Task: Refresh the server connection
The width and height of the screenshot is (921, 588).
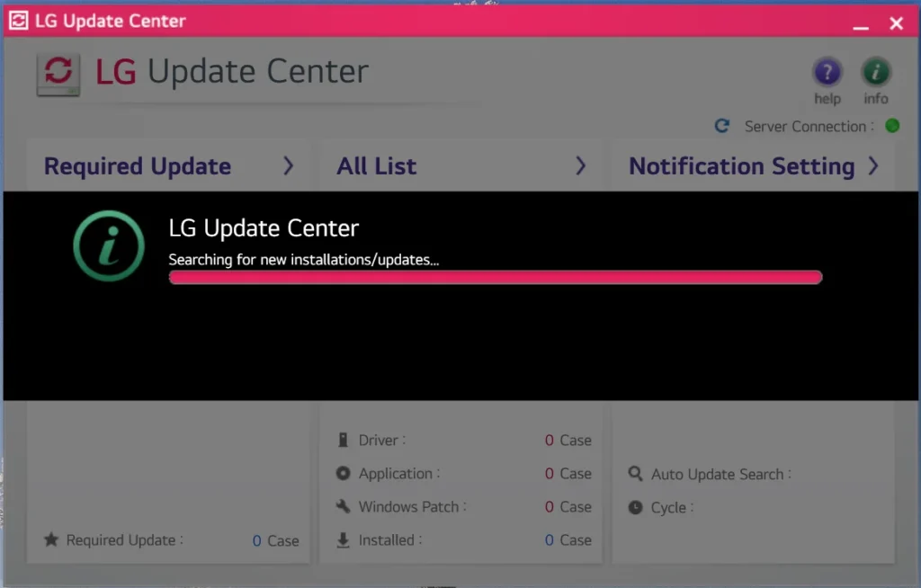Action: click(721, 127)
